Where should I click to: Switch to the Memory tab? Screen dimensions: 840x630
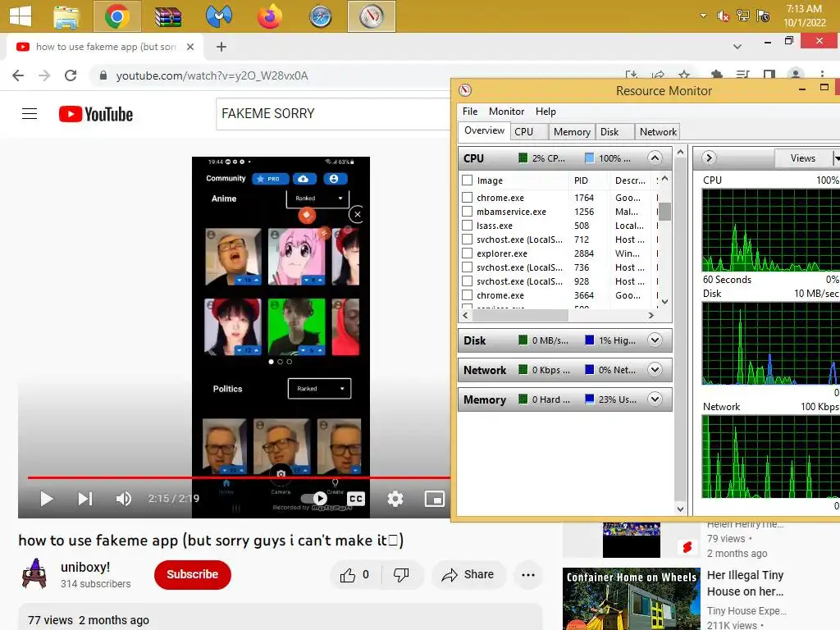(572, 132)
